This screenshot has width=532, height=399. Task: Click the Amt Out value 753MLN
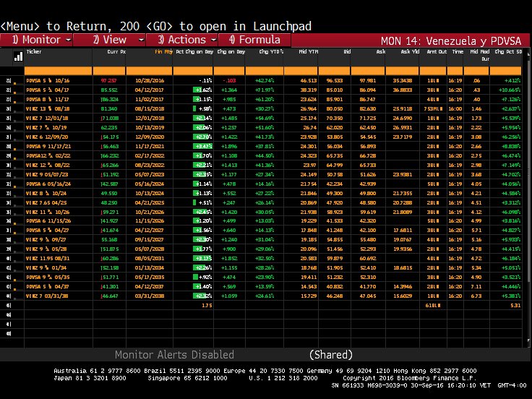click(x=432, y=109)
